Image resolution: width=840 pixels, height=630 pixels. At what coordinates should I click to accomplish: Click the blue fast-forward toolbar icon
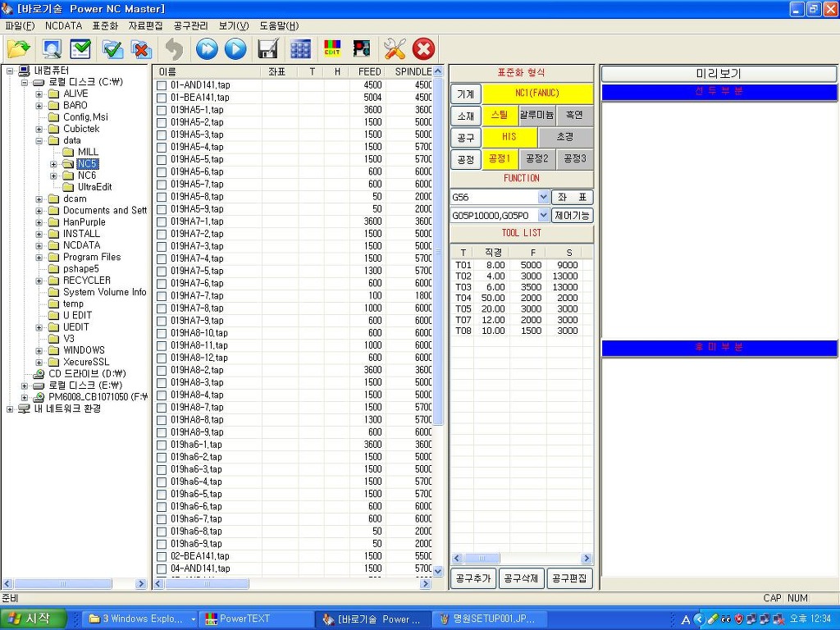point(207,49)
